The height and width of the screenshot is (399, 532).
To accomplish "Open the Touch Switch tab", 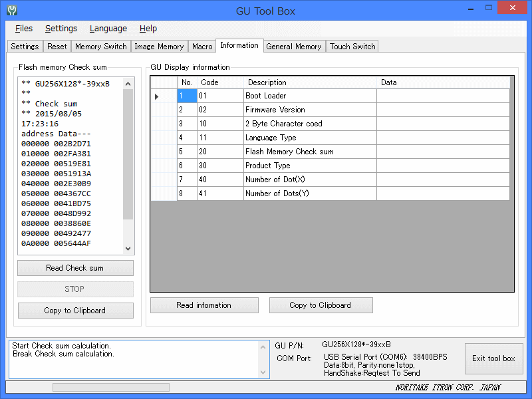I will (x=352, y=47).
